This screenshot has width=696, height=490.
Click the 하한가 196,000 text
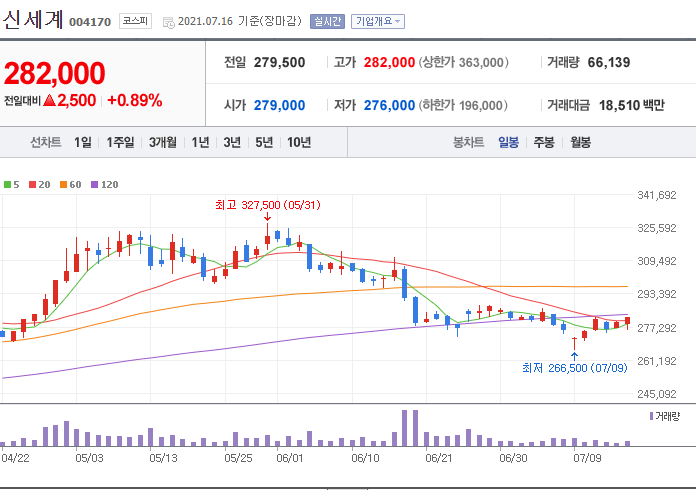(x=464, y=106)
